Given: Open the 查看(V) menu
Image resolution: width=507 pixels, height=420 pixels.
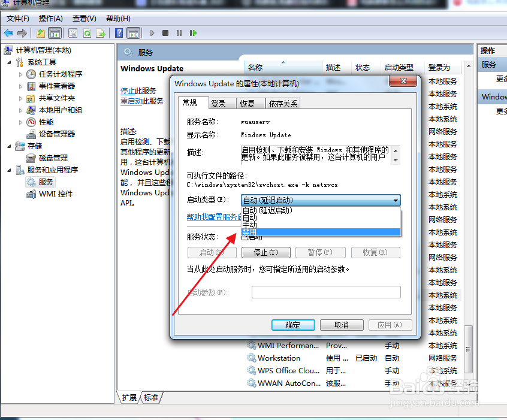Looking at the screenshot, I should (83, 19).
